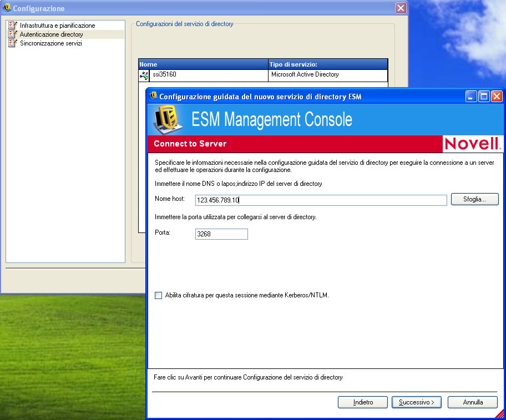Select the Microsoft Active Directory cell
Image resolution: width=506 pixels, height=420 pixels.
327,75
